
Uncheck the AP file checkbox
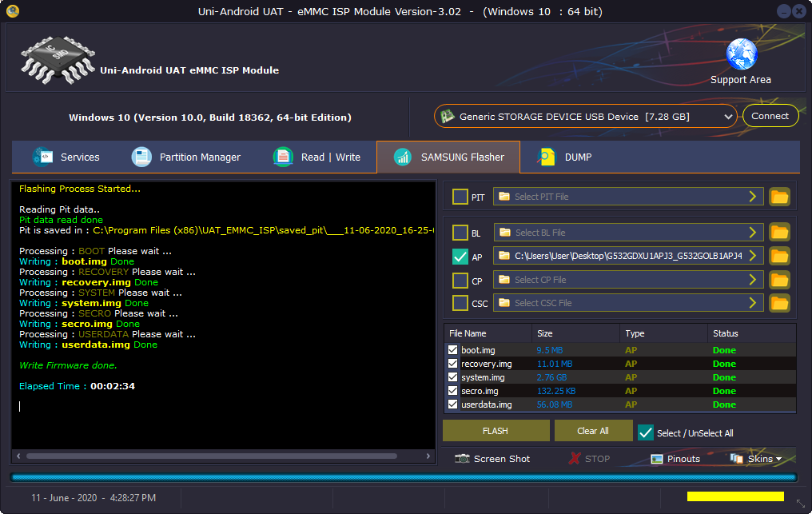point(460,257)
